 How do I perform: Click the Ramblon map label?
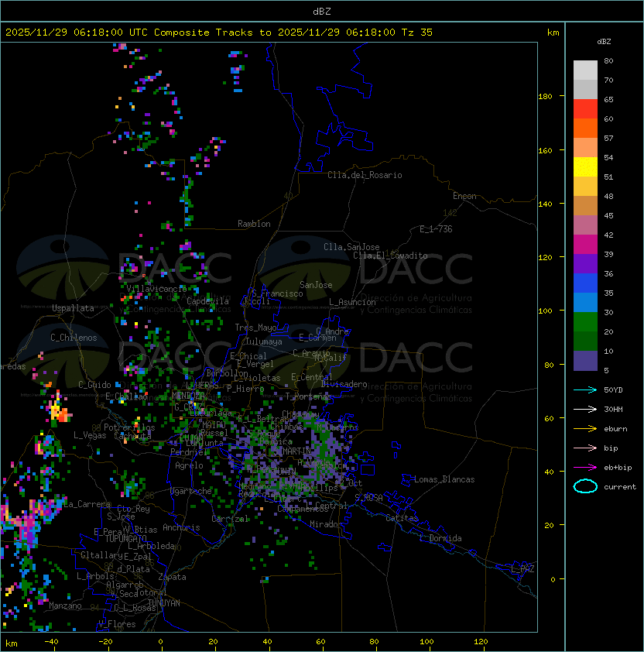point(254,224)
